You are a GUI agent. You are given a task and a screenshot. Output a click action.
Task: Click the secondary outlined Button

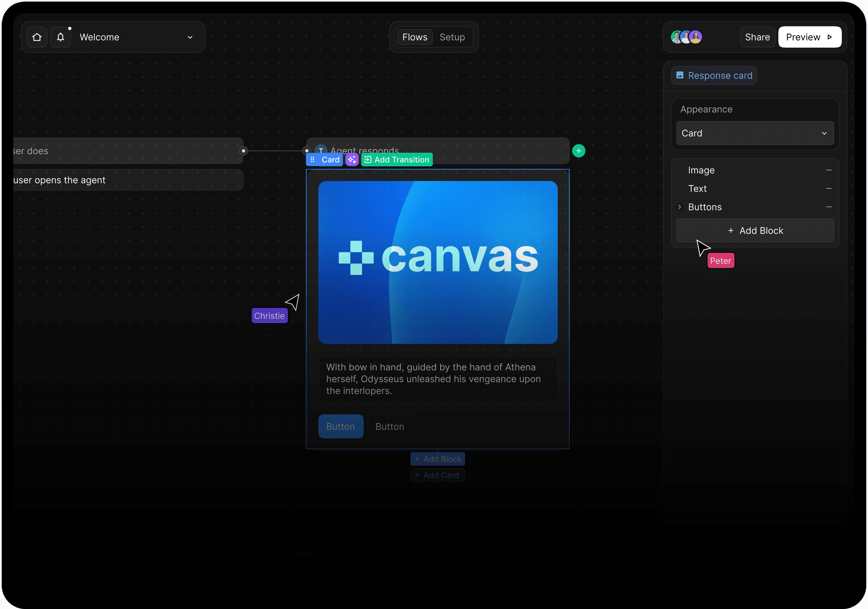click(x=390, y=426)
